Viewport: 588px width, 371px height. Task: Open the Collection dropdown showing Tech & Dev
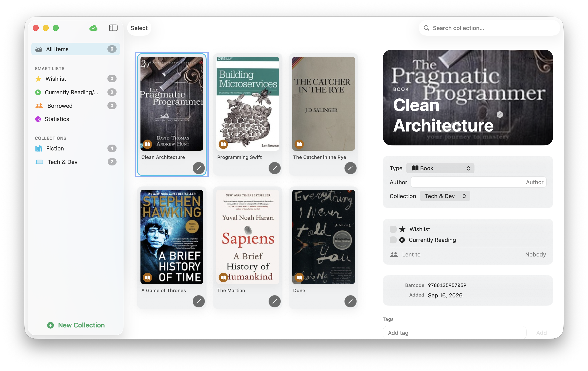coord(445,196)
